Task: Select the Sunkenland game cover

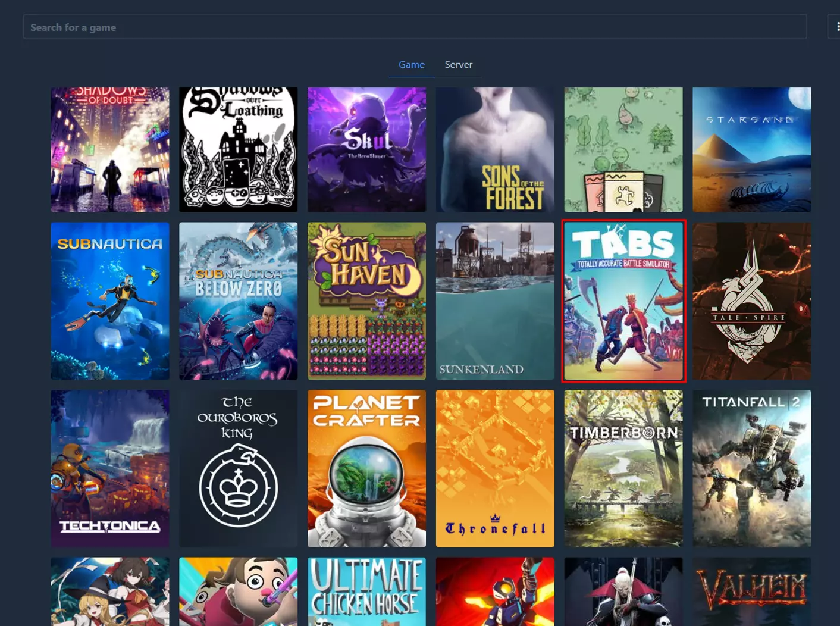Action: [495, 301]
